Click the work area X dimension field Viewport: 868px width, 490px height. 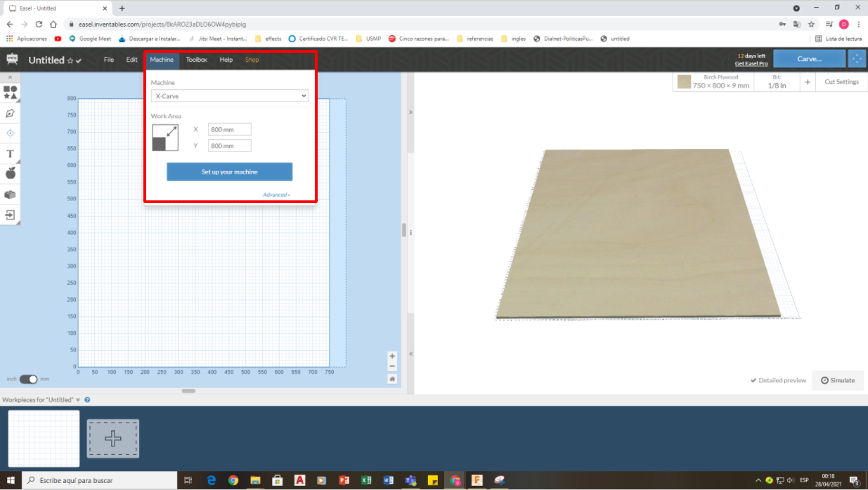click(229, 129)
